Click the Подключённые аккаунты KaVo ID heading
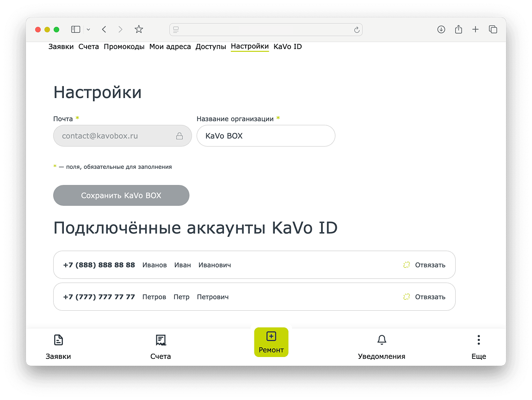532x400 pixels. click(x=195, y=228)
